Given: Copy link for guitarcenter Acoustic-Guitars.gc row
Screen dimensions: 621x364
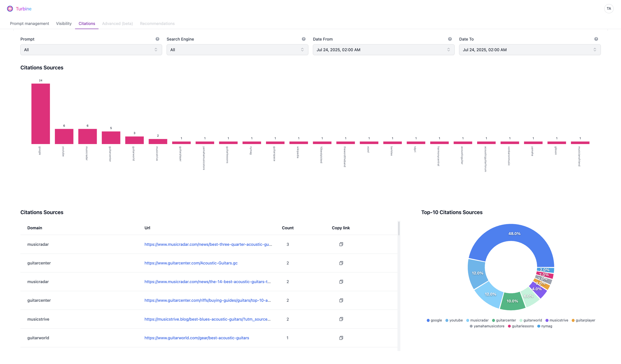Looking at the screenshot, I should click(x=341, y=263).
